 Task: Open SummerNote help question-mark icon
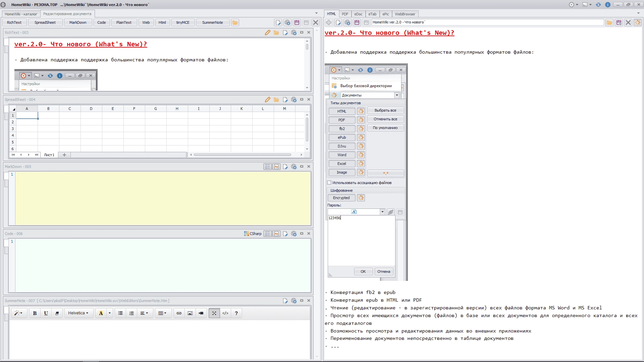pos(236,313)
